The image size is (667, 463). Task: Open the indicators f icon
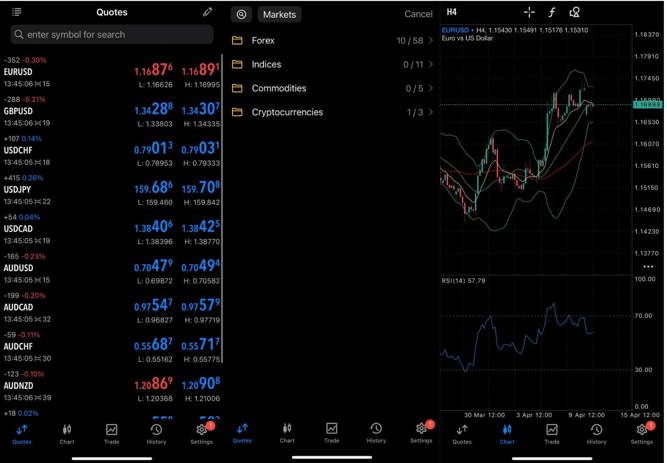(x=552, y=12)
